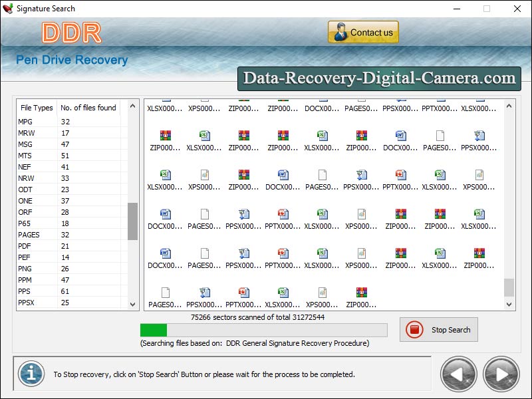
Task: Click the DDR logo graphic
Action: tap(70, 31)
